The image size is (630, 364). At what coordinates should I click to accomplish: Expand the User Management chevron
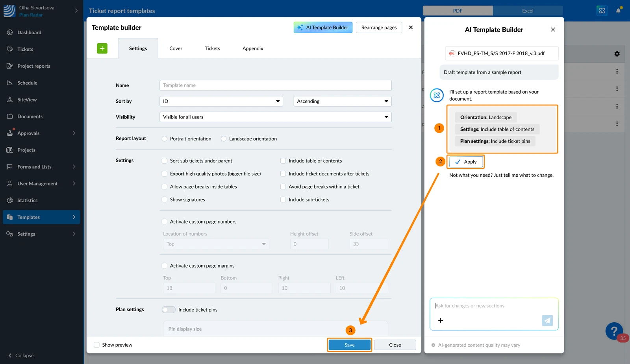74,183
